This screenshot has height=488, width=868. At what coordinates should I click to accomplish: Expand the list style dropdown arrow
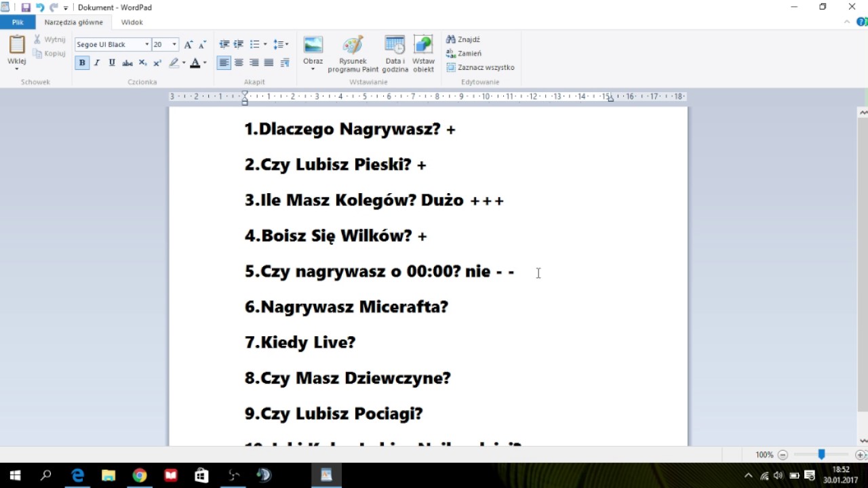264,44
